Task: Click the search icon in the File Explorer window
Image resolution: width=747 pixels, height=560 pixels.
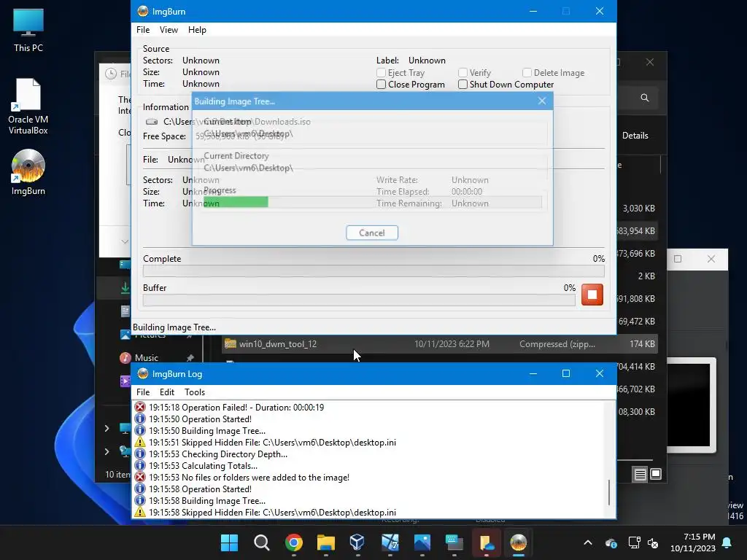Action: [645, 98]
